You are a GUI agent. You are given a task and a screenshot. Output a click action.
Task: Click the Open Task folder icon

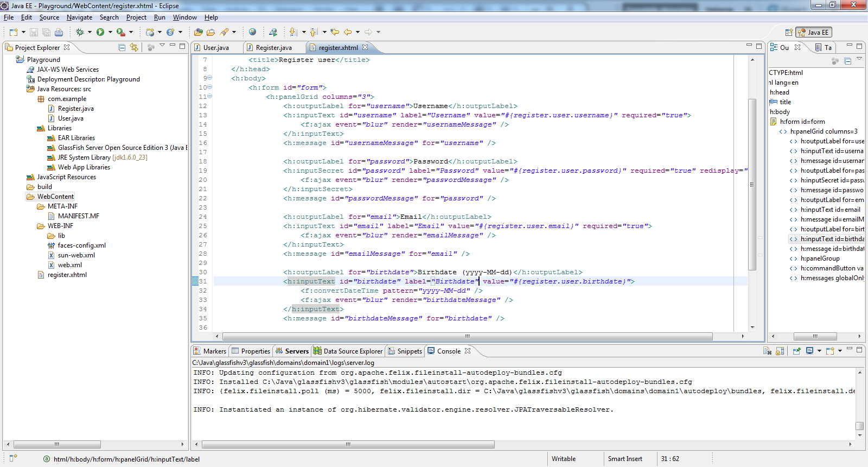[x=211, y=33]
